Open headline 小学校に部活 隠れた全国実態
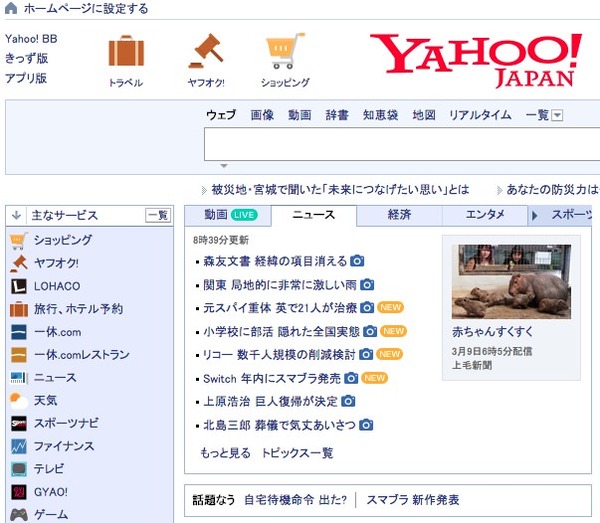 point(281,331)
